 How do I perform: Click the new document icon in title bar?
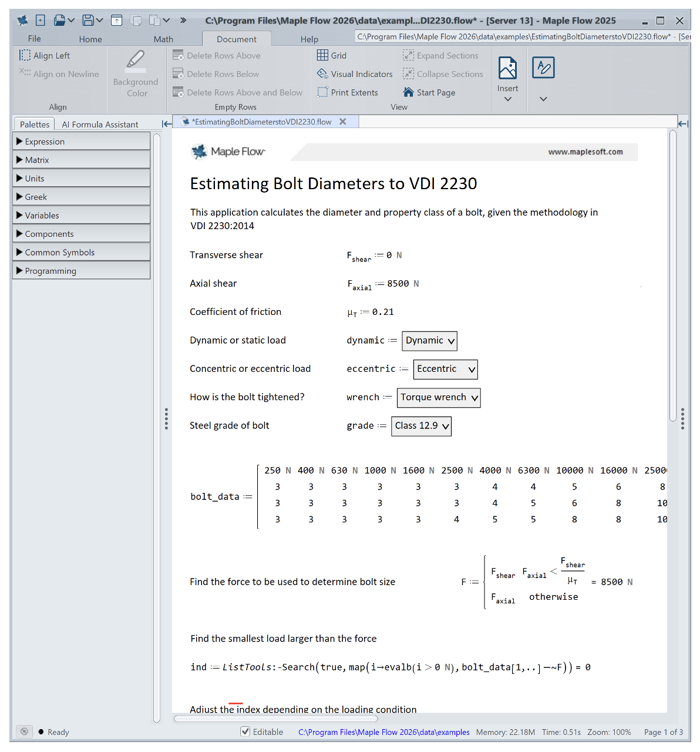tap(41, 21)
